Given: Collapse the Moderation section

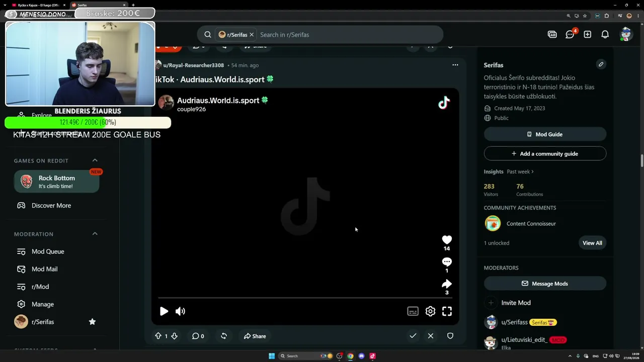Looking at the screenshot, I should [x=95, y=234].
